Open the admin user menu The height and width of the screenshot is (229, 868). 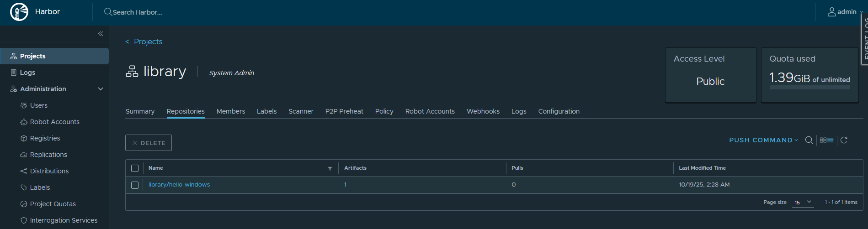click(x=845, y=12)
